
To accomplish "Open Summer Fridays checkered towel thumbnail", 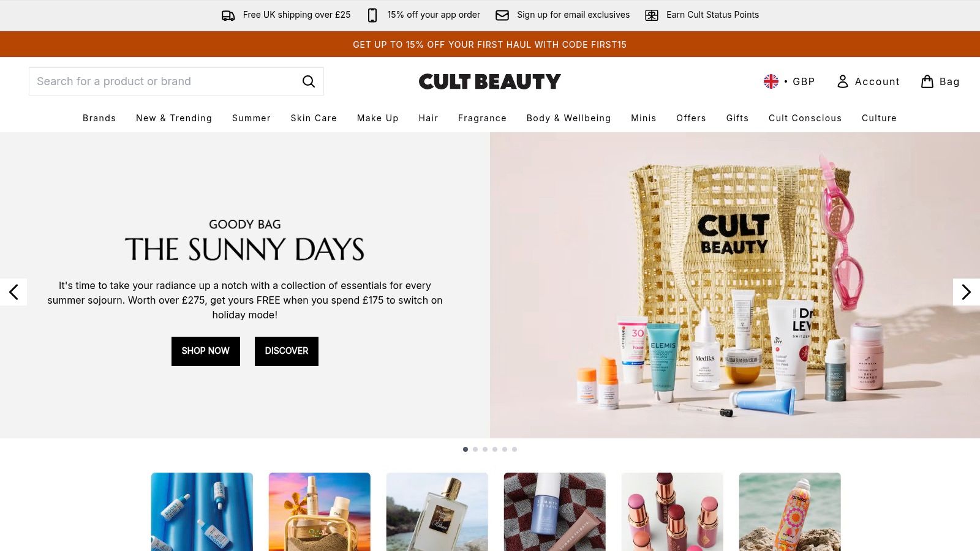I will pyautogui.click(x=555, y=512).
